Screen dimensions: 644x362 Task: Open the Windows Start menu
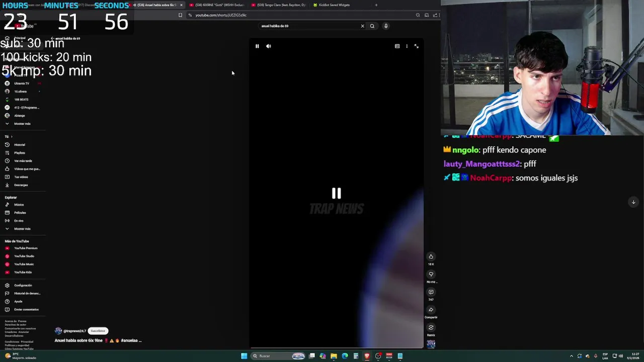click(244, 356)
